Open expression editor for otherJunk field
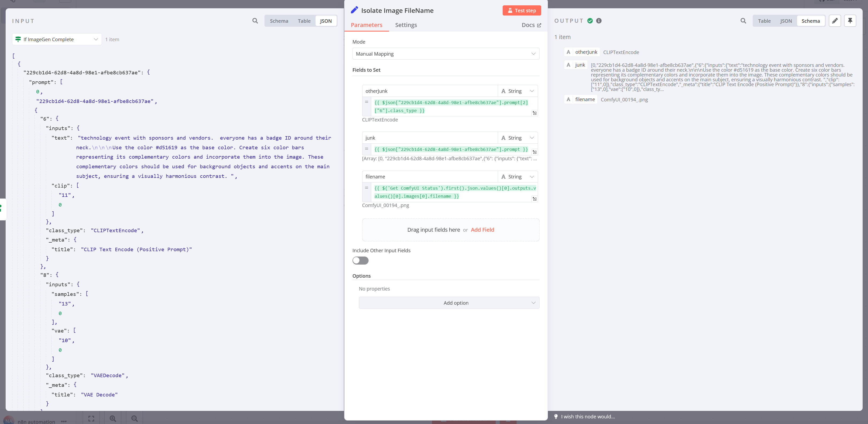 tap(535, 113)
